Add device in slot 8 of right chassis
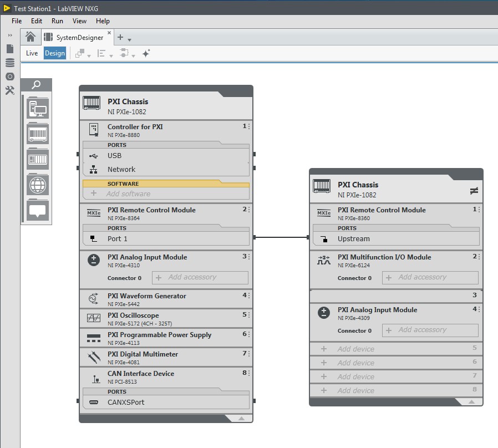 point(396,390)
